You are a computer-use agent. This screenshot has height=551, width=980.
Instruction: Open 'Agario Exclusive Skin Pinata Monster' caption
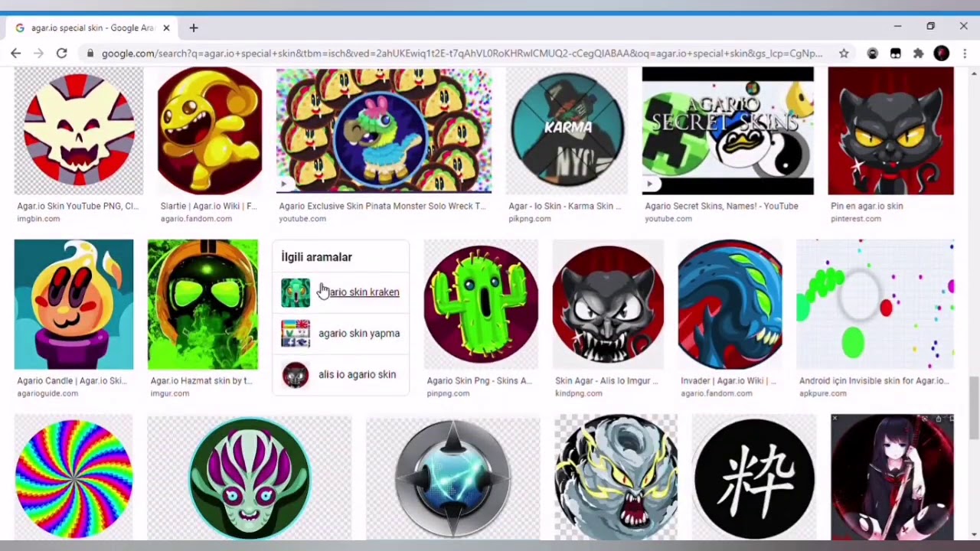(382, 206)
